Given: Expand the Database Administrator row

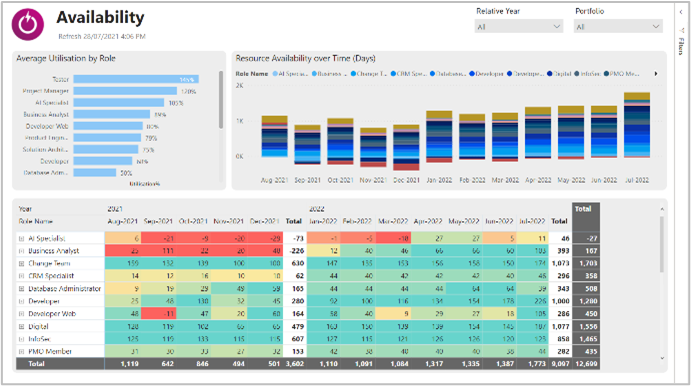Looking at the screenshot, I should [x=21, y=289].
